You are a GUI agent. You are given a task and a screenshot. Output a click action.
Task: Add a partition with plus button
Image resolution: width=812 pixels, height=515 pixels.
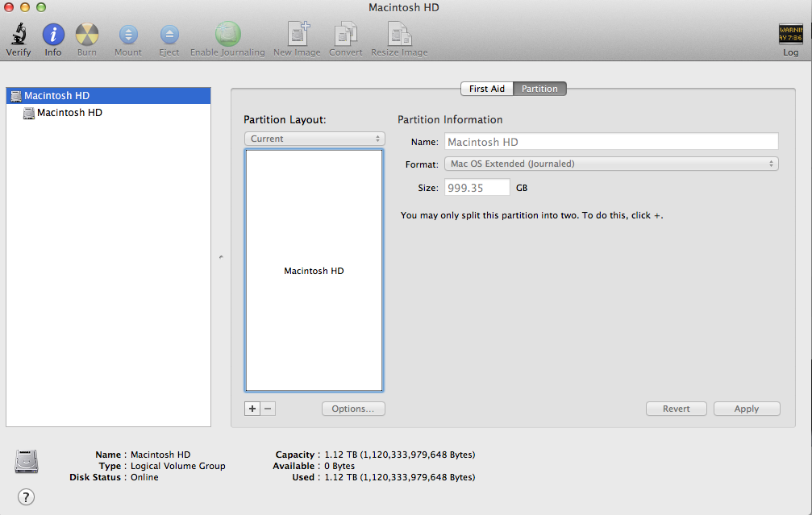(x=252, y=409)
